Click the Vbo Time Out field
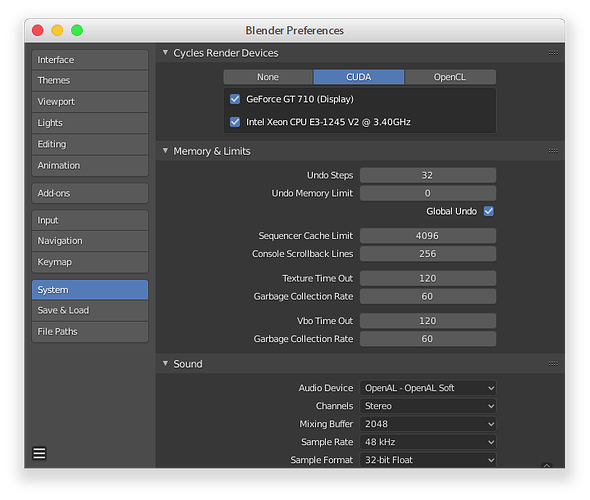The image size is (590, 500). click(x=428, y=321)
